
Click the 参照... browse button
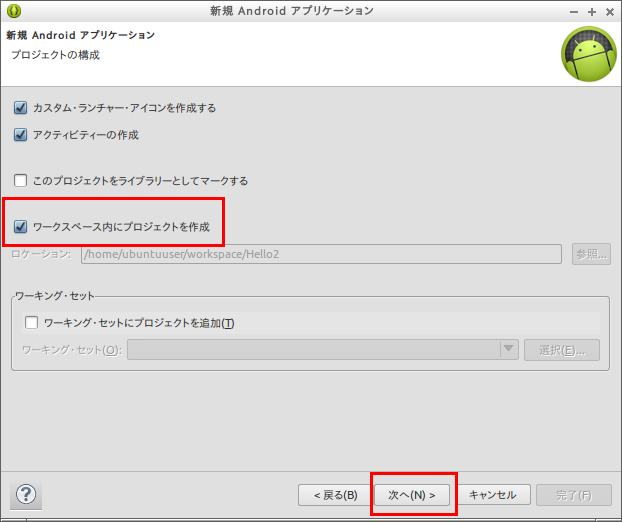(x=591, y=254)
